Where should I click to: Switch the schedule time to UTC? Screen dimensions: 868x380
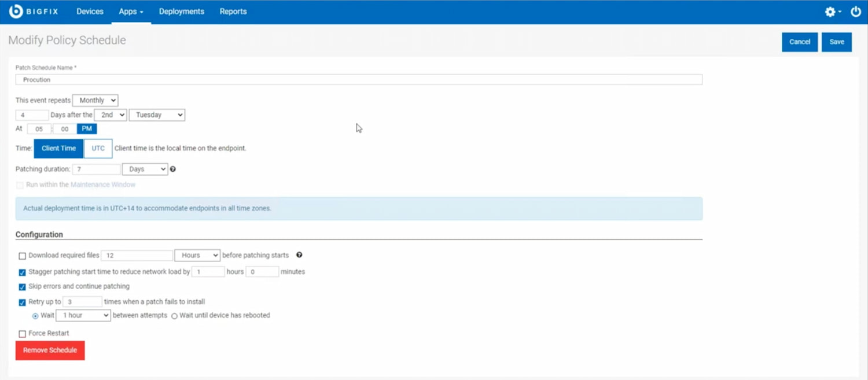[x=97, y=148]
